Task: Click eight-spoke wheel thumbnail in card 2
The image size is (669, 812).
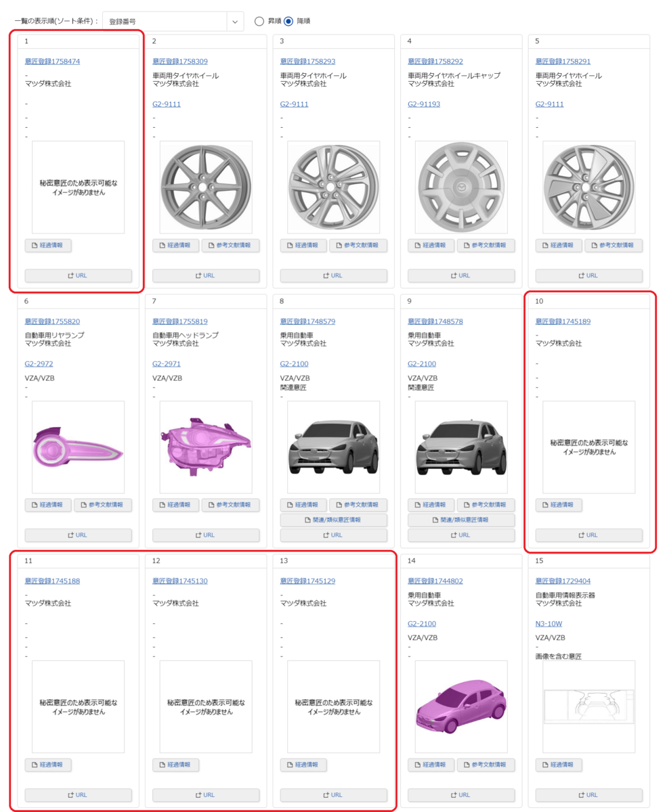Action: point(206,187)
